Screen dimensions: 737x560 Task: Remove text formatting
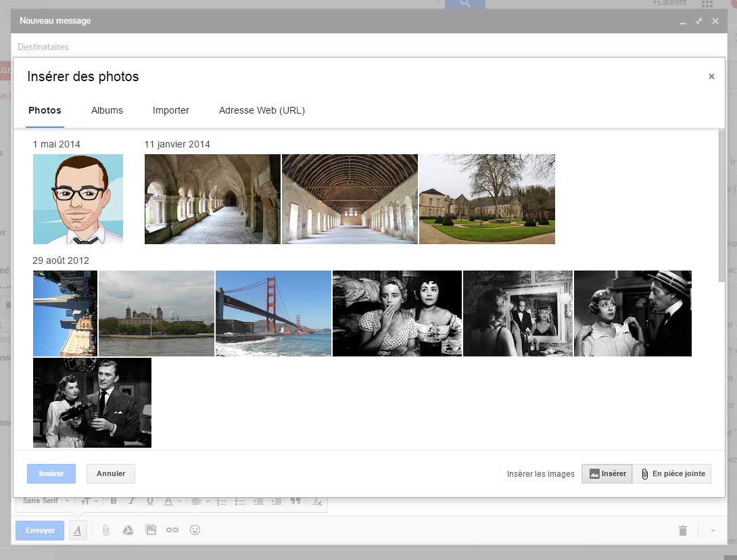[317, 502]
